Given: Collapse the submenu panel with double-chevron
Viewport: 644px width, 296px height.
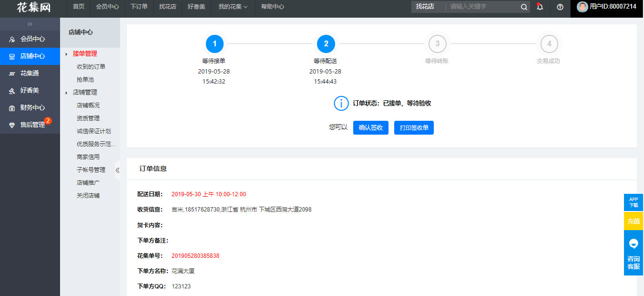Looking at the screenshot, I should coord(117,170).
